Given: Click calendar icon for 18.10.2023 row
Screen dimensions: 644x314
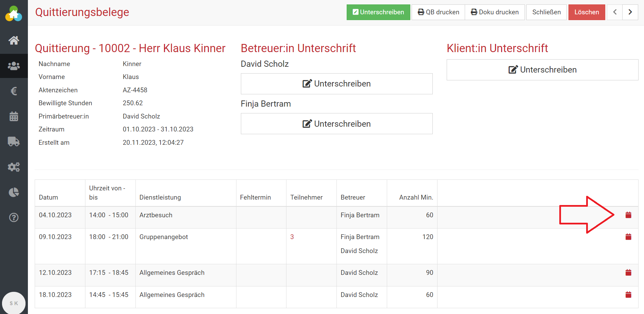Looking at the screenshot, I should pyautogui.click(x=628, y=295).
